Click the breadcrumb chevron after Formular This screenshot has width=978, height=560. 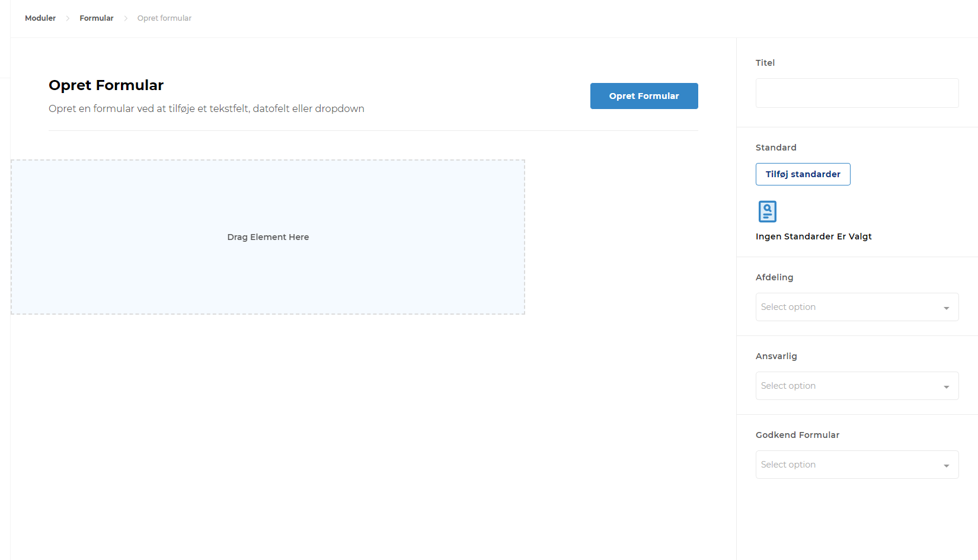[126, 18]
